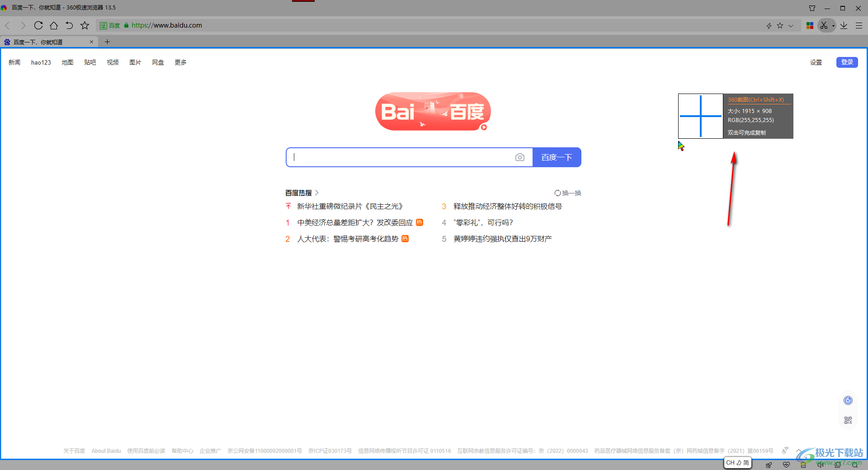Expand the 更多 menu
Screen dimensions: 868x470
click(180, 62)
